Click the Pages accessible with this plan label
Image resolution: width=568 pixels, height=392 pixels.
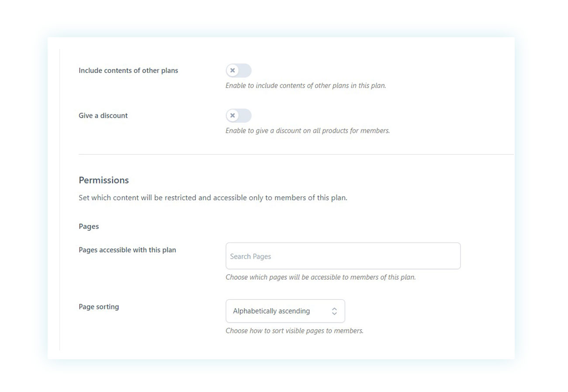(x=127, y=250)
